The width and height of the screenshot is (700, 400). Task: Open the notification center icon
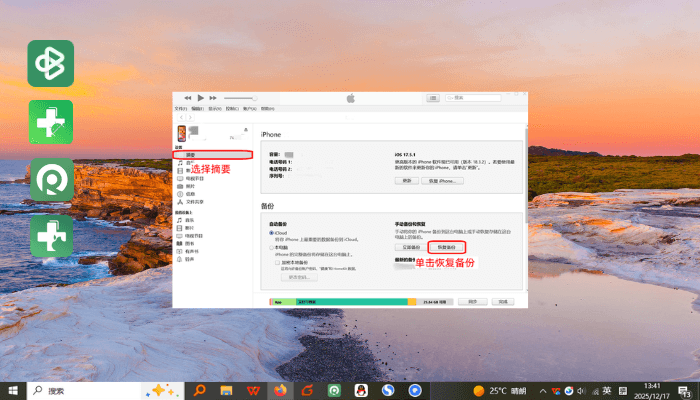685,392
